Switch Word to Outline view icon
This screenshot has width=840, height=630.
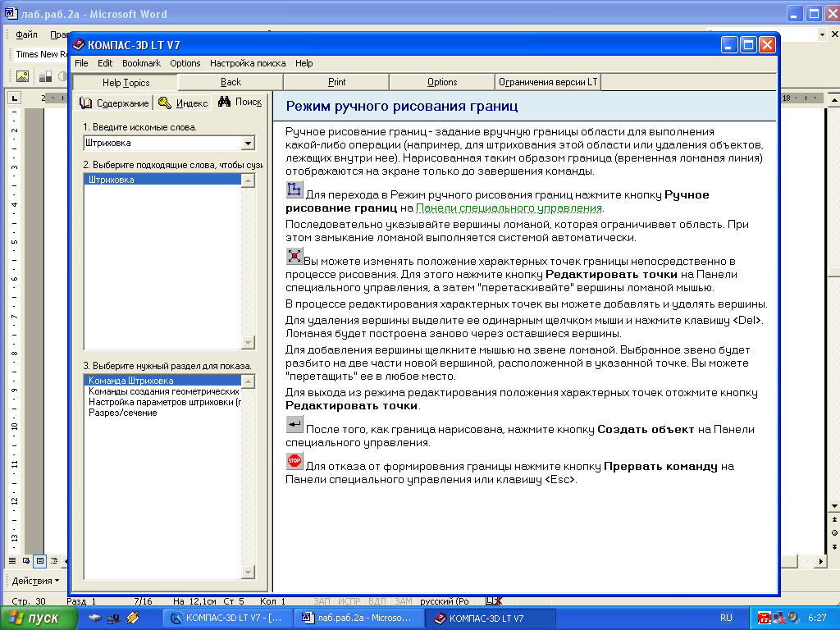tap(54, 561)
